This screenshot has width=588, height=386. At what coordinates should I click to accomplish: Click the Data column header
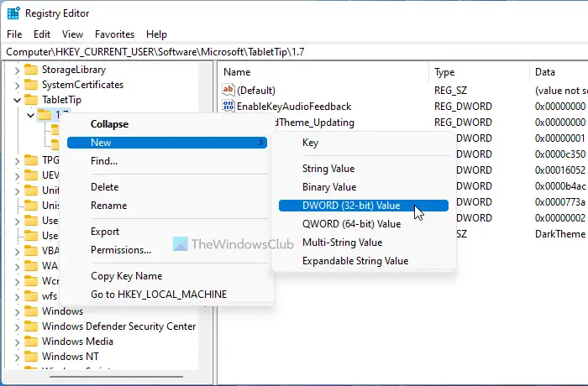(x=559, y=72)
